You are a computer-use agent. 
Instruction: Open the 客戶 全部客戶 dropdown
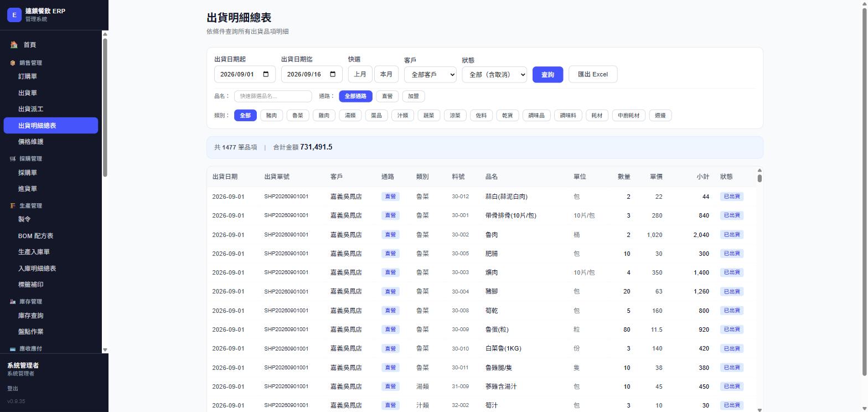point(430,74)
